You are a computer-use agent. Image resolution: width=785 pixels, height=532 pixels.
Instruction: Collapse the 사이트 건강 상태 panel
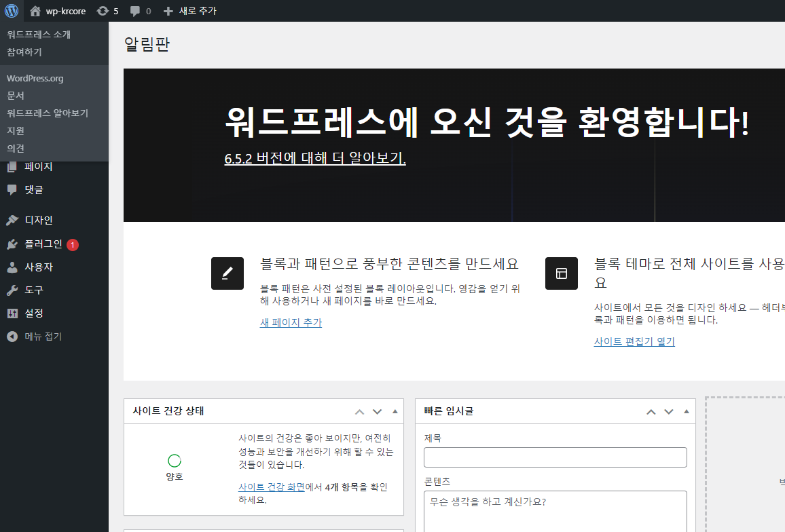coord(395,411)
